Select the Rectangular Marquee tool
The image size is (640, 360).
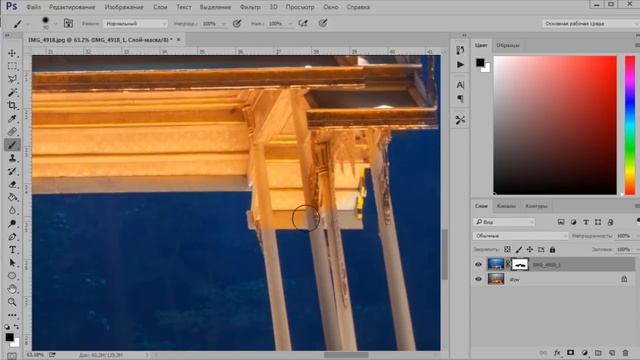coord(12,66)
